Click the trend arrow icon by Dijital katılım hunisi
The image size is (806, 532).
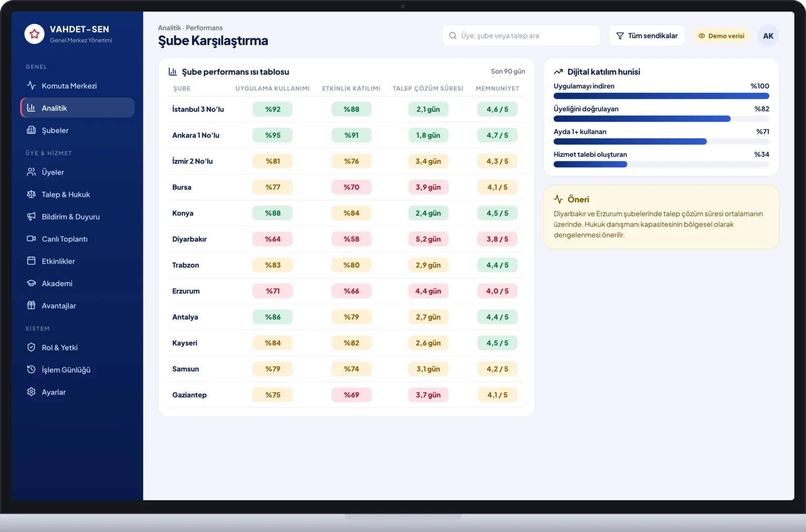(x=558, y=71)
